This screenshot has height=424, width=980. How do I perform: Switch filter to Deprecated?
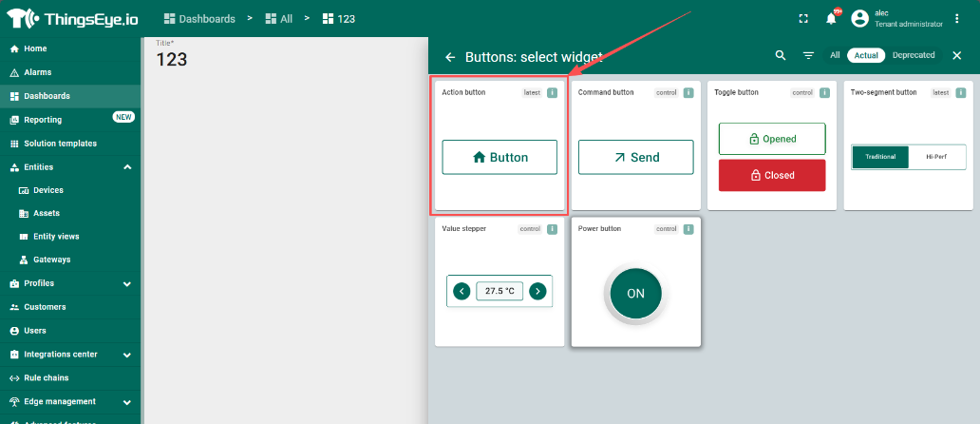[913, 55]
